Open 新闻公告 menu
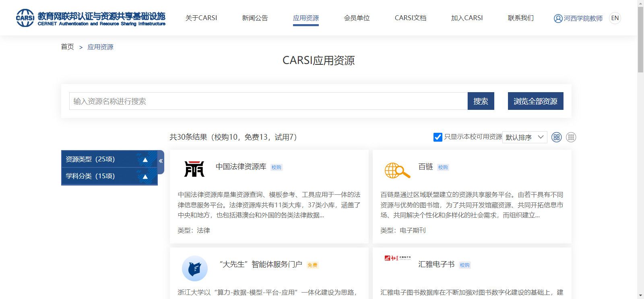This screenshot has width=644, height=299. point(255,18)
